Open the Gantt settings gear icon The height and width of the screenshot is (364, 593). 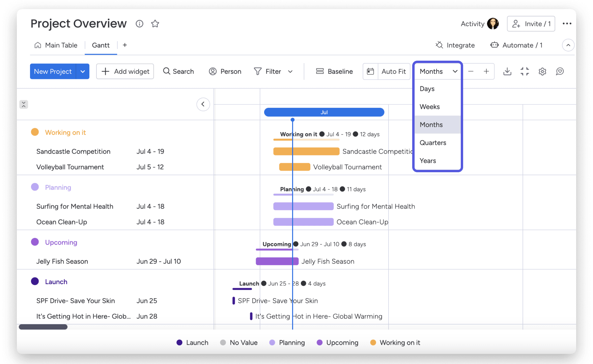pos(542,71)
